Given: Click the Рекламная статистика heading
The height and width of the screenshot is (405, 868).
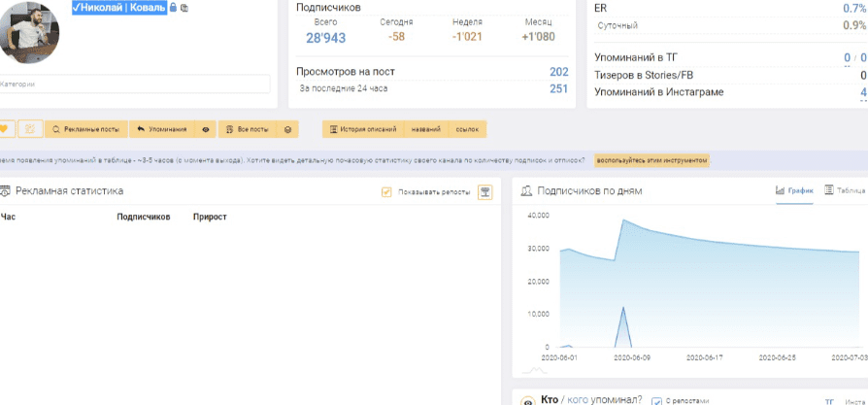Looking at the screenshot, I should pos(69,191).
